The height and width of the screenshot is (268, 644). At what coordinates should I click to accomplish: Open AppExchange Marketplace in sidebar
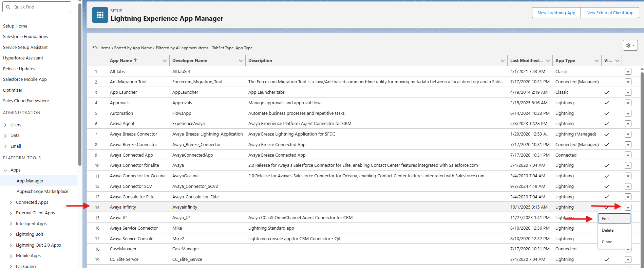point(42,192)
